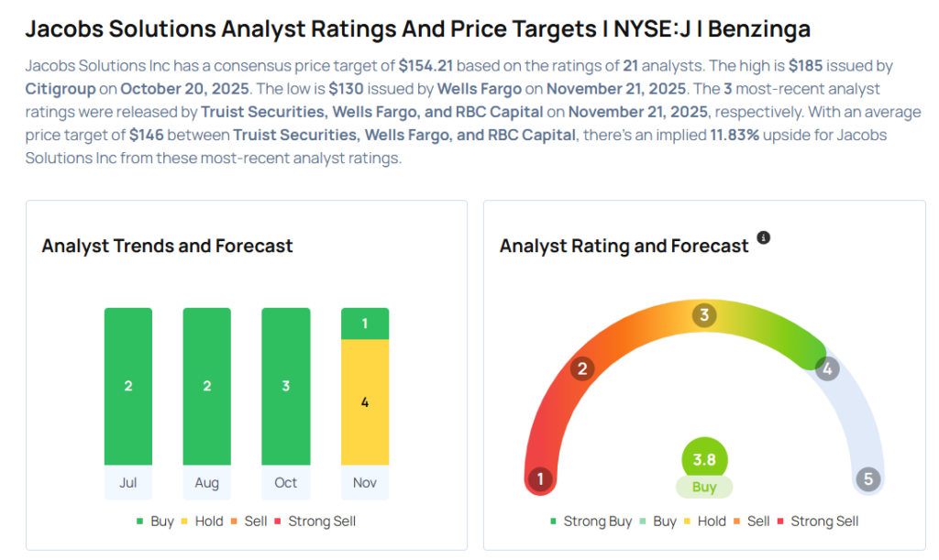
Task: Click the info icon beside Analyst Rating title
Action: [x=764, y=238]
